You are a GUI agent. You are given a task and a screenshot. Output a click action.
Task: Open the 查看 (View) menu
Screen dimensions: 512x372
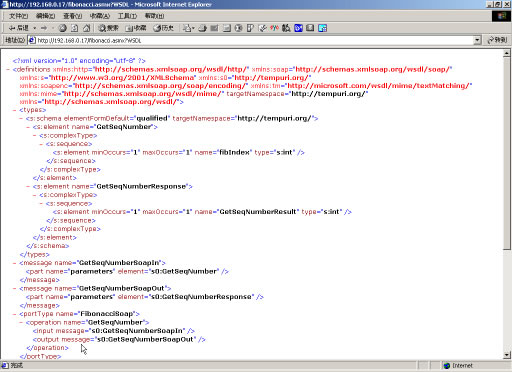coord(73,16)
